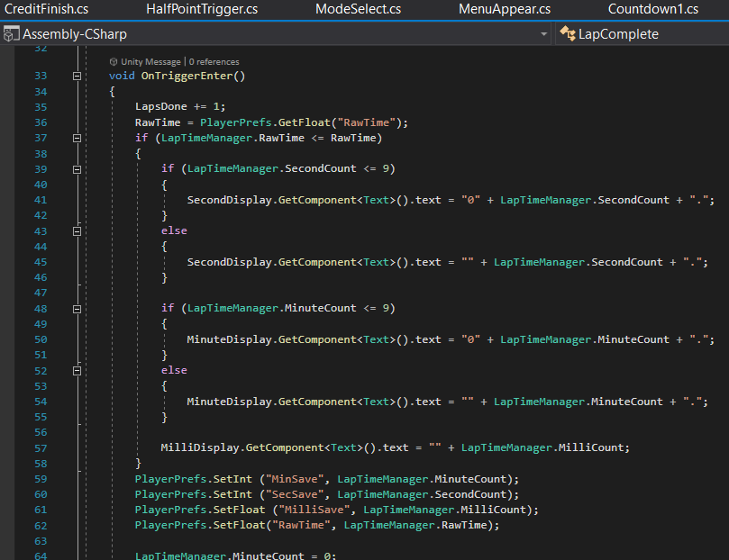The image size is (729, 560).
Task: Click line number 56 in the margin
Action: (x=41, y=432)
